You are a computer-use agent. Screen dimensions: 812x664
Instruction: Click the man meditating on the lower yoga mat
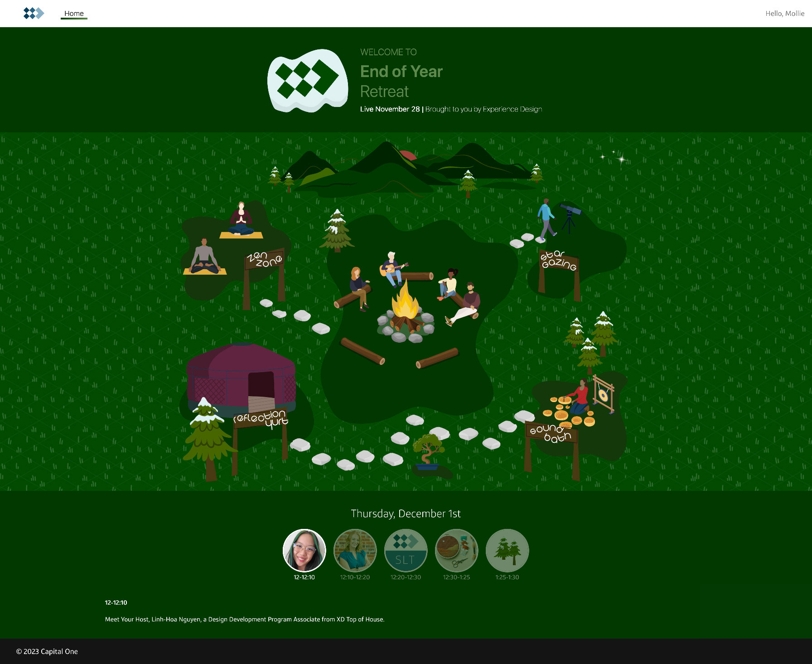coord(204,256)
